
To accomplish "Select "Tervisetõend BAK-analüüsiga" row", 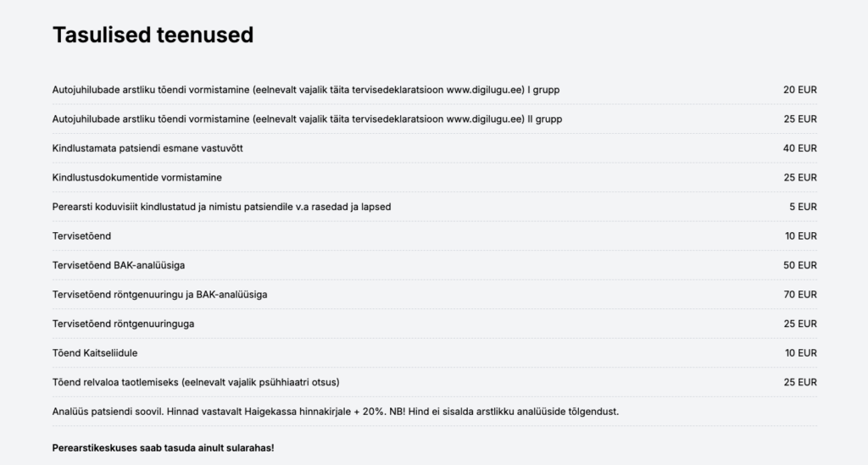I will pyautogui.click(x=119, y=265).
